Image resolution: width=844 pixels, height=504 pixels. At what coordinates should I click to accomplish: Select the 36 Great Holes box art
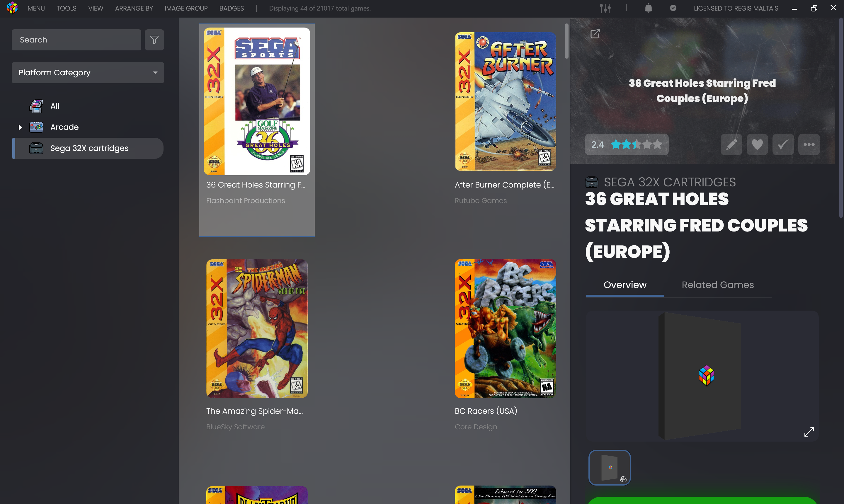click(x=257, y=101)
